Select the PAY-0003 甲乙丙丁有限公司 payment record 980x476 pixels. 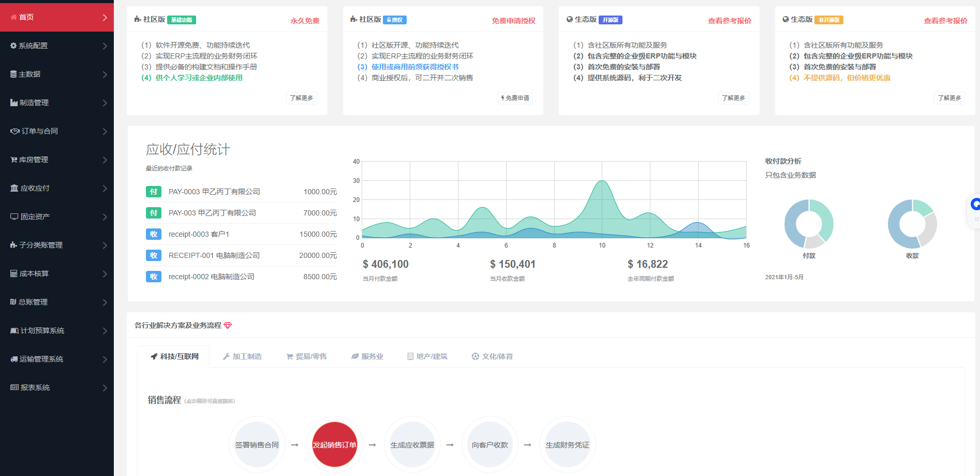tap(214, 192)
